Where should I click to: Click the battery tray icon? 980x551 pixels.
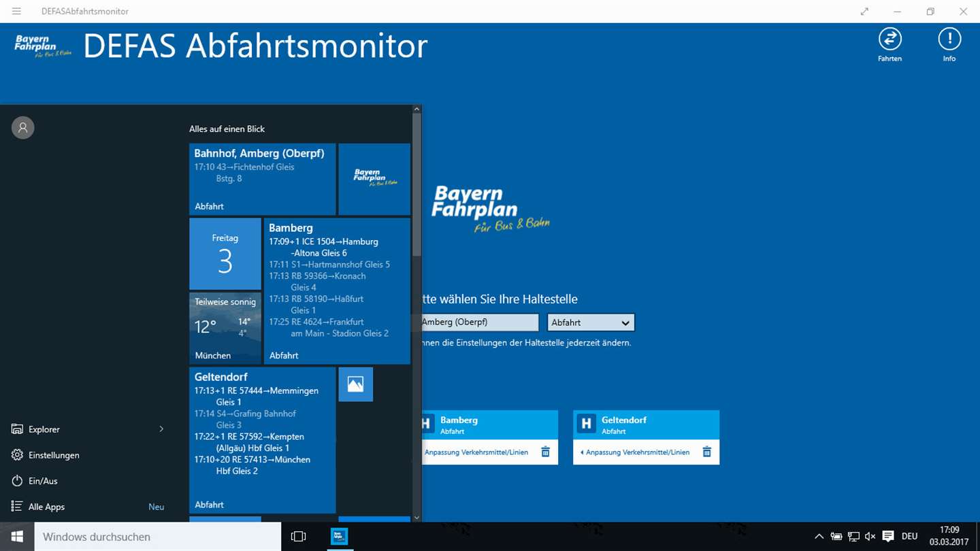coord(836,537)
